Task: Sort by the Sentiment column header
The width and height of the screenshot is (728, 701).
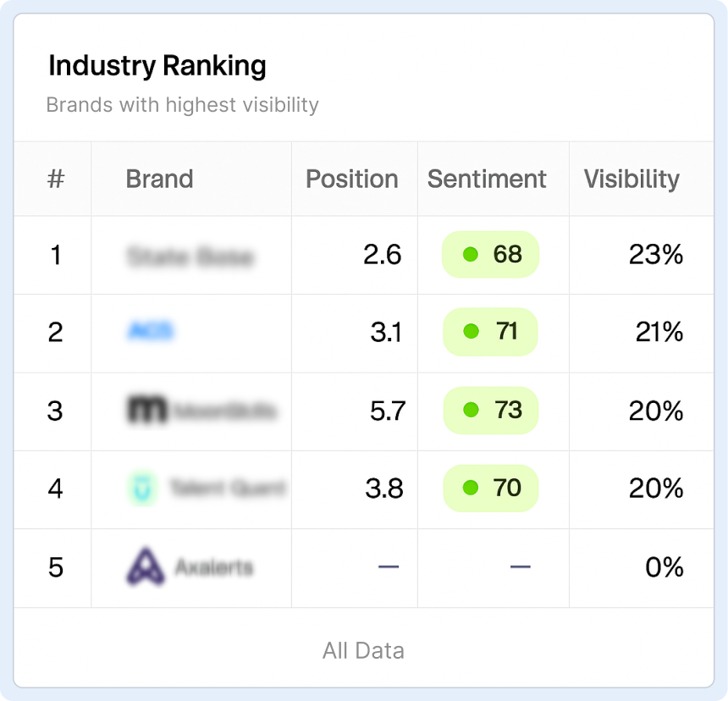Action: coord(487,179)
